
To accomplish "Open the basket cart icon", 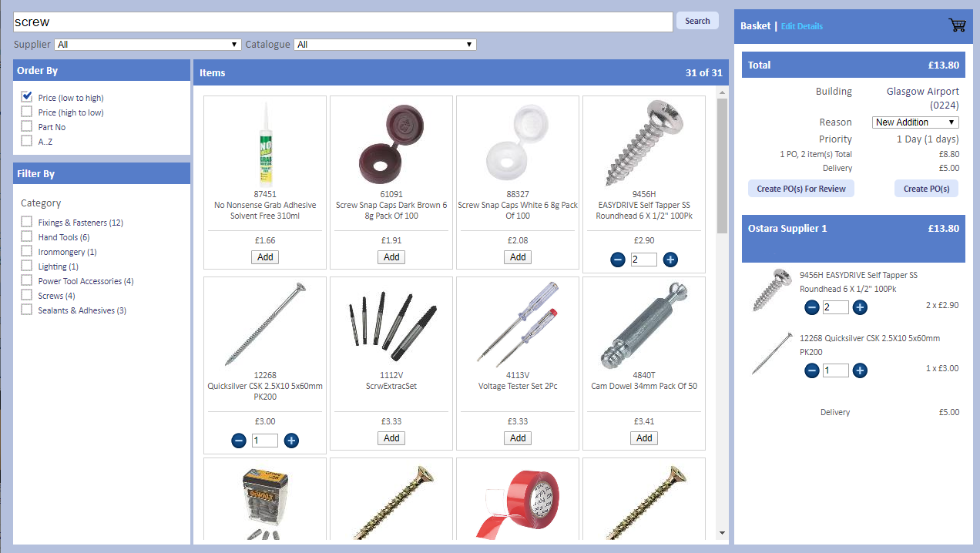I will pyautogui.click(x=957, y=25).
